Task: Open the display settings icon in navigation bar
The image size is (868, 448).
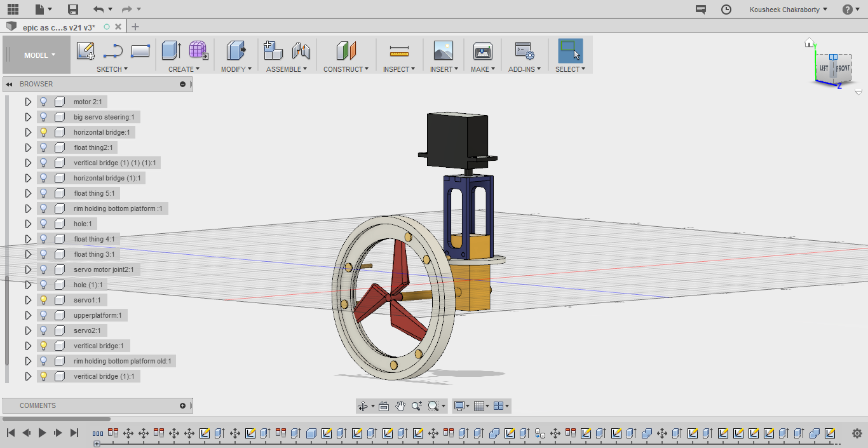Action: (x=459, y=405)
